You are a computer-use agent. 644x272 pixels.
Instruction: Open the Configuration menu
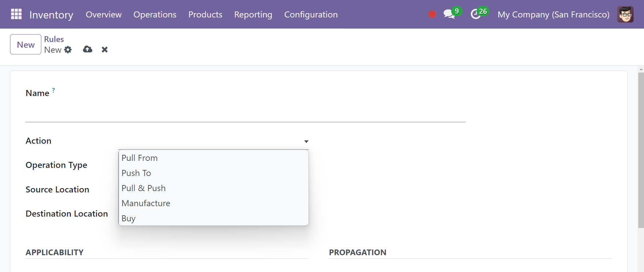pos(311,14)
